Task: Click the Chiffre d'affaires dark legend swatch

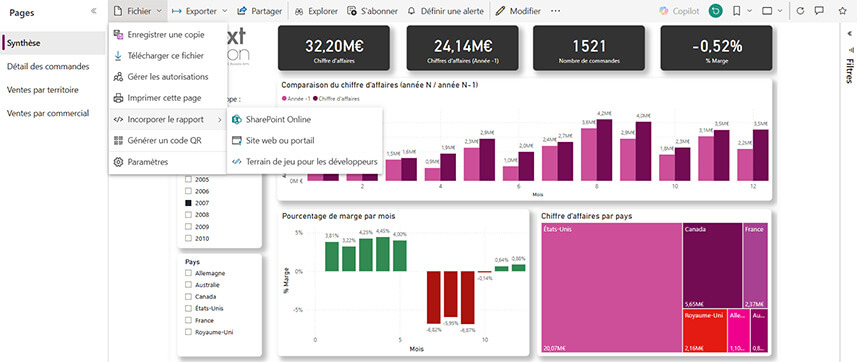Action: pos(315,99)
